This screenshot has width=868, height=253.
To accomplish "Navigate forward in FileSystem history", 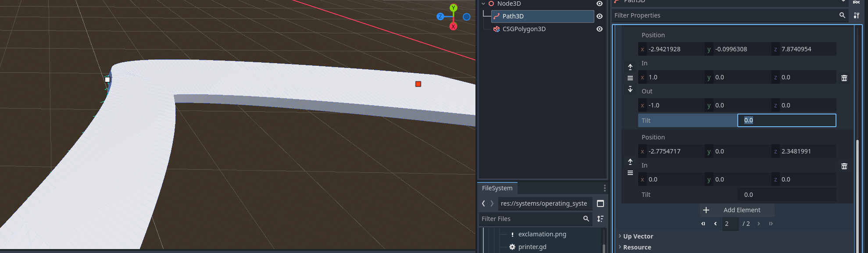I will click(492, 203).
